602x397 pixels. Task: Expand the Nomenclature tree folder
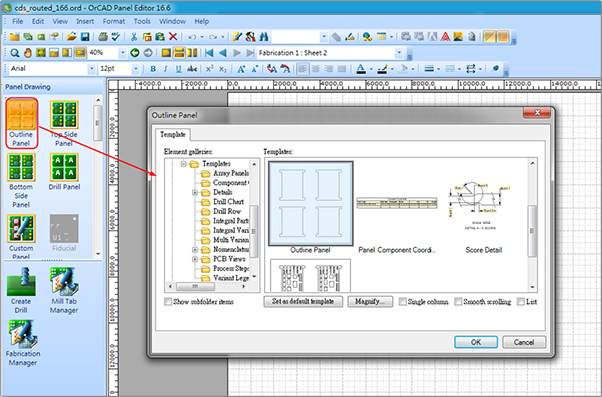pos(195,250)
